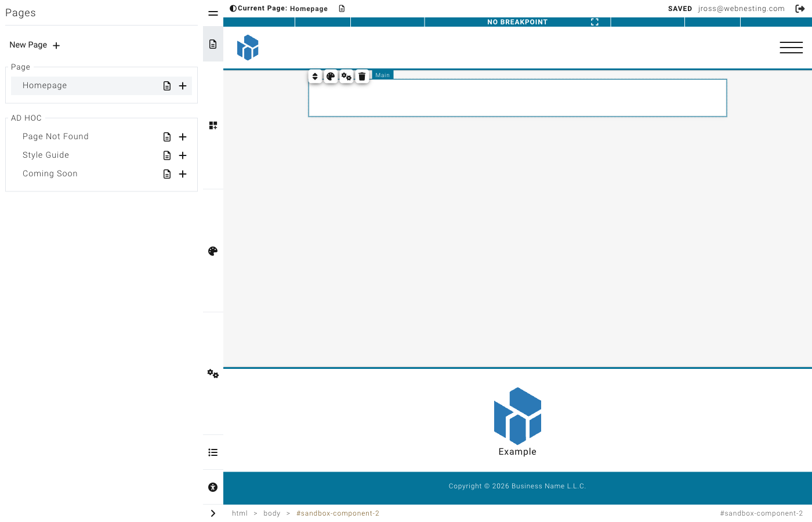This screenshot has height=522, width=812.
Task: Open component settings gears above Main section
Action: pos(346,75)
